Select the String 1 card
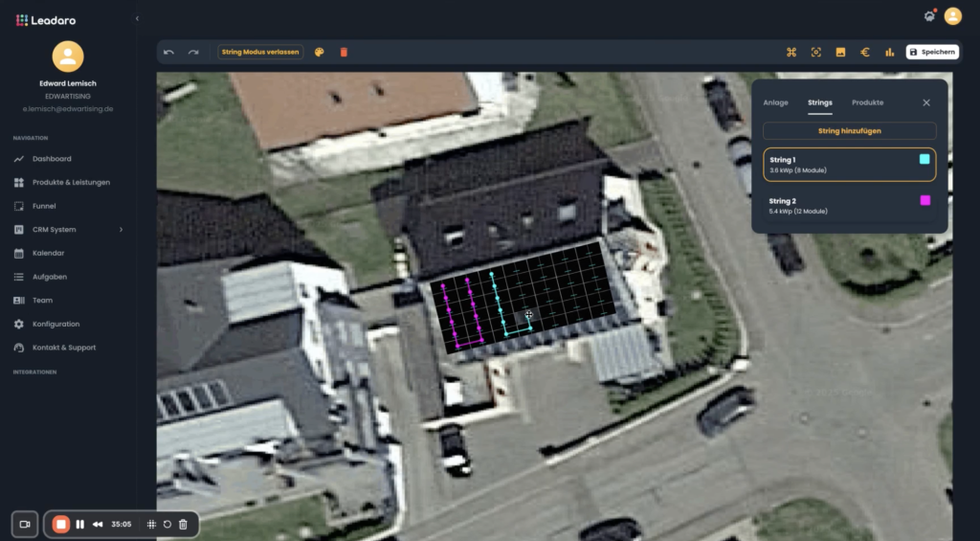 [850, 165]
